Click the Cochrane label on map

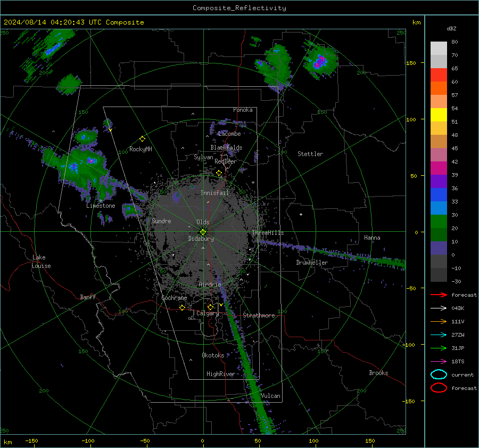[174, 298]
